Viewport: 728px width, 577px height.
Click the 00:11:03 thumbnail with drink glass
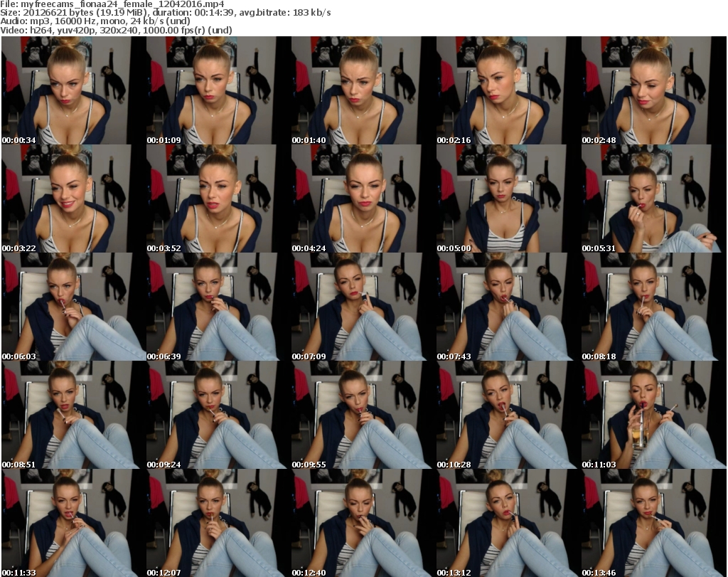coord(653,415)
